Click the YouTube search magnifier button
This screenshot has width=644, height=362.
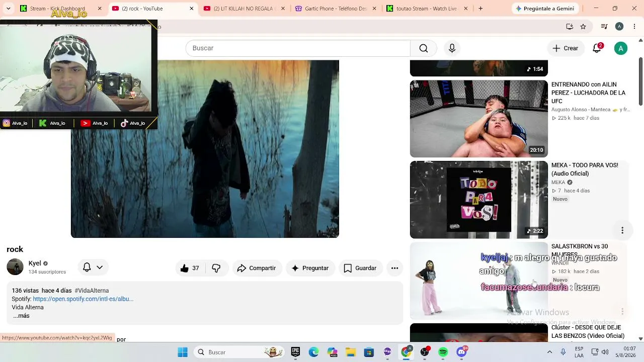pos(424,48)
